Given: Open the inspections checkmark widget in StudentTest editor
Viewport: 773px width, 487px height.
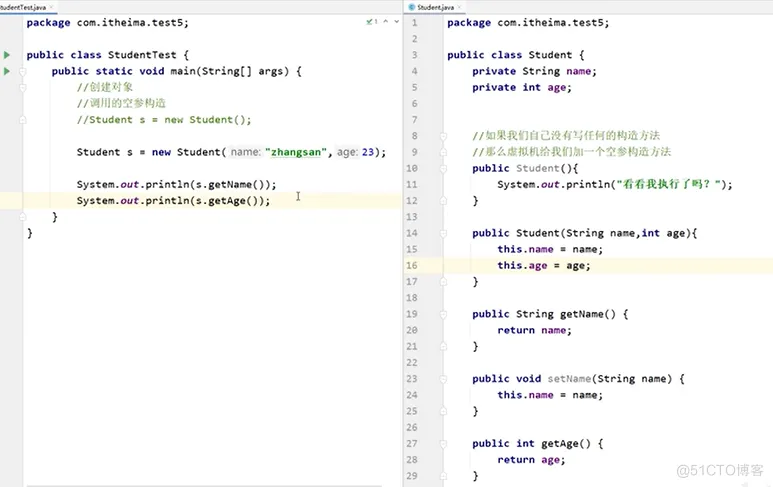Looking at the screenshot, I should (372, 22).
